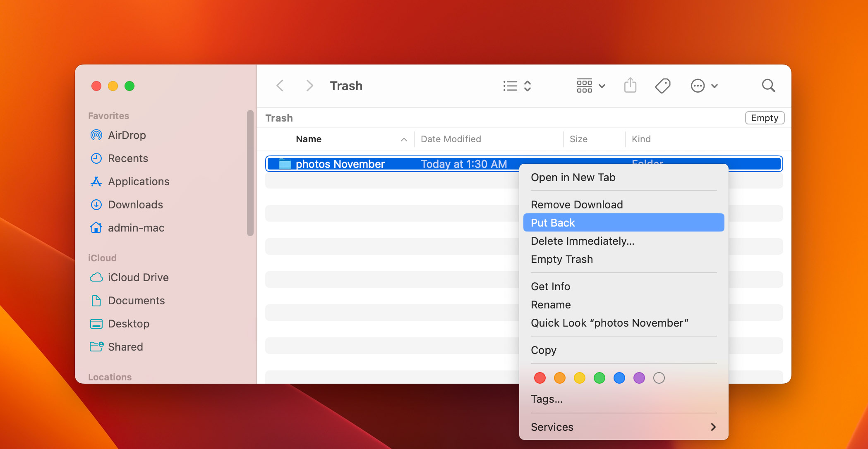
Task: Click the forward navigation arrow
Action: tap(309, 86)
